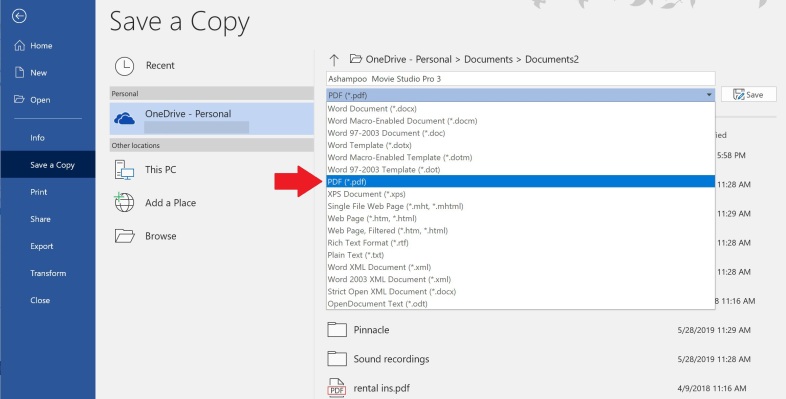Screen dimensions: 786x399
Task: Click the folder icon in the breadcrumb path
Action: click(355, 59)
